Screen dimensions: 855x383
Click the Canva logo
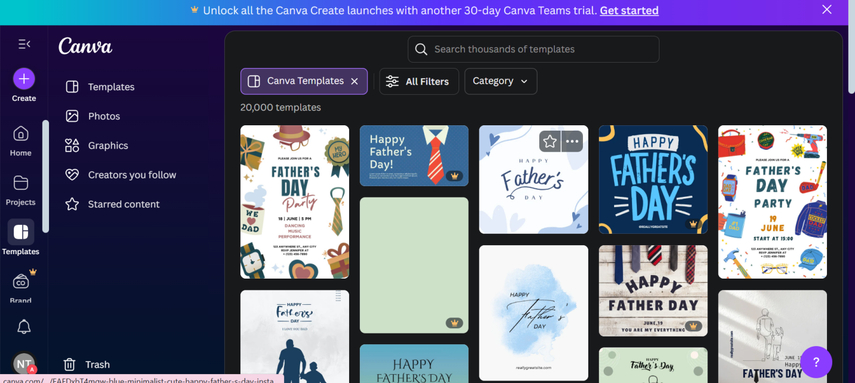[85, 46]
